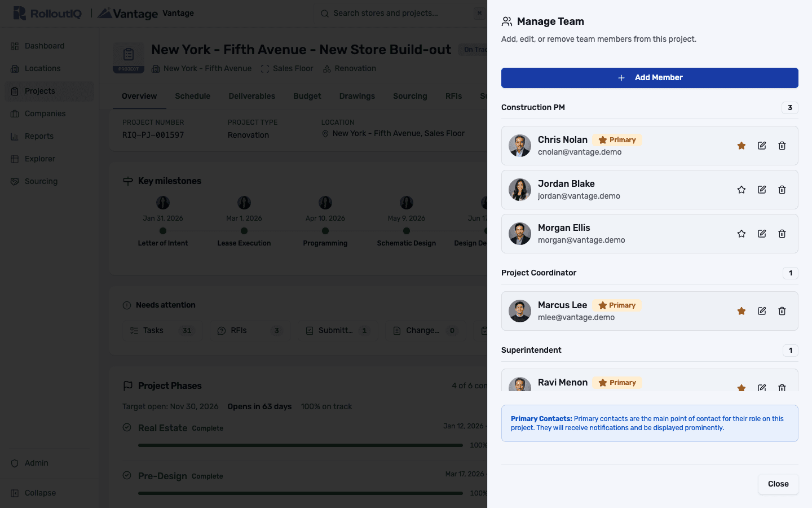Viewport: 812px width, 508px height.
Task: Toggle primary star for Chris Nolan
Action: click(x=742, y=146)
